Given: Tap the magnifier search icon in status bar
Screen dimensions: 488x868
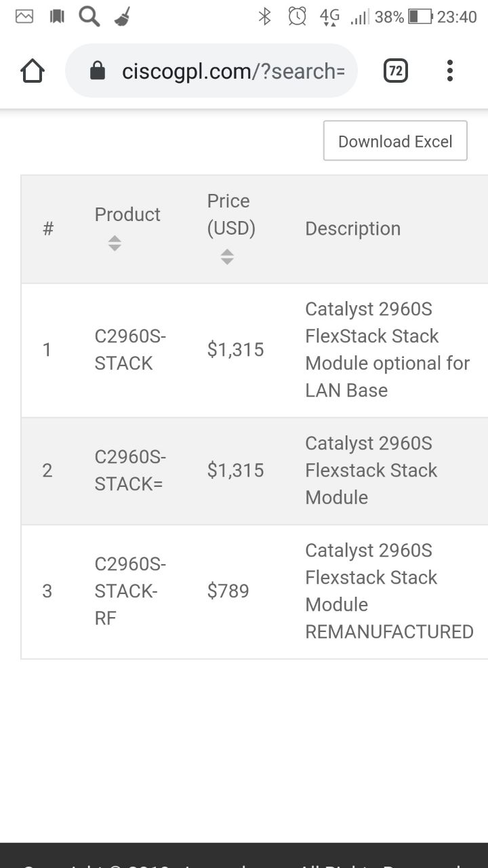Looking at the screenshot, I should tap(89, 16).
